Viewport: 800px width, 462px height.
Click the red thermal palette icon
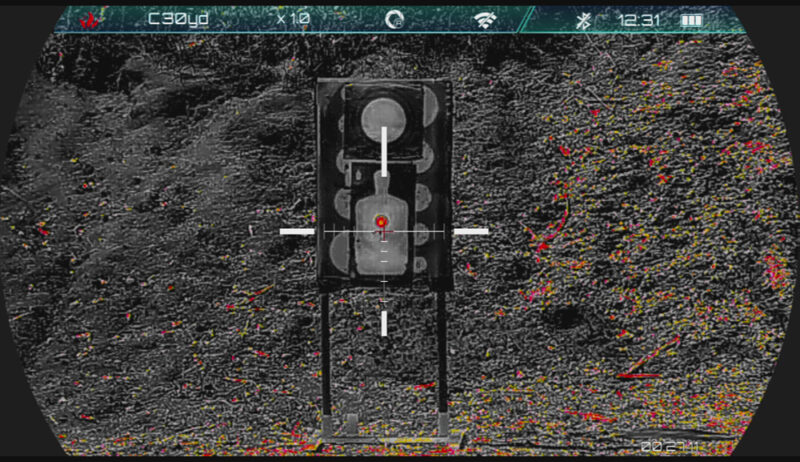point(90,19)
